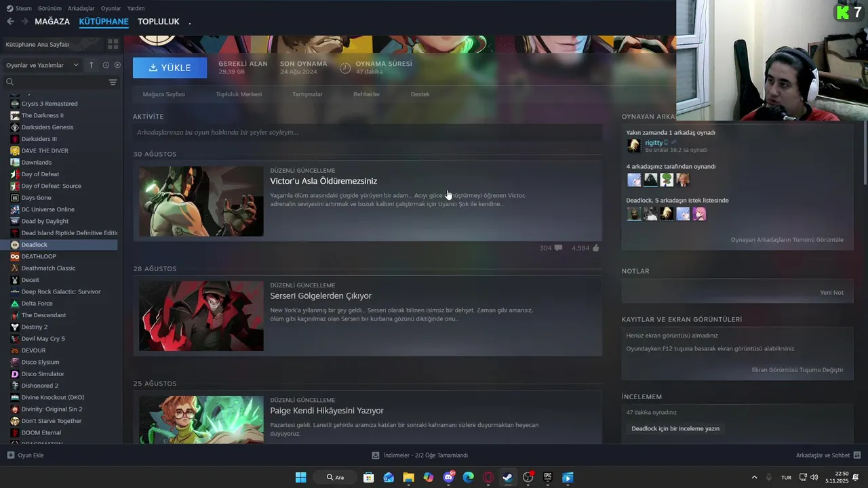Select Deep Rock Galactic: Survivor
The height and width of the screenshot is (488, 868).
(61, 291)
